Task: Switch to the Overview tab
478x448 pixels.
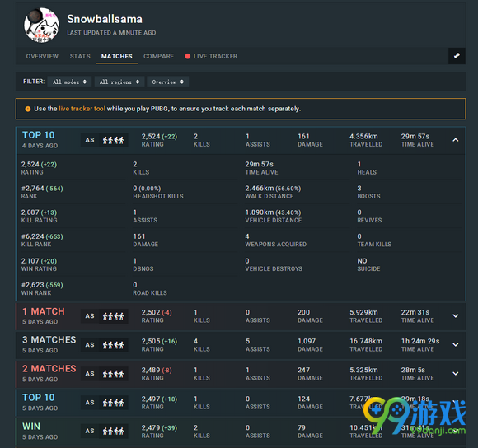Action: click(42, 56)
